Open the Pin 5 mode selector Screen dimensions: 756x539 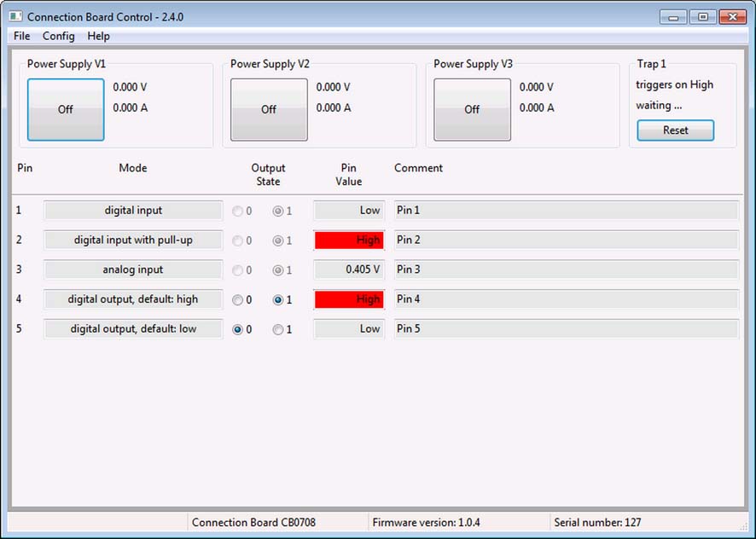coord(132,328)
